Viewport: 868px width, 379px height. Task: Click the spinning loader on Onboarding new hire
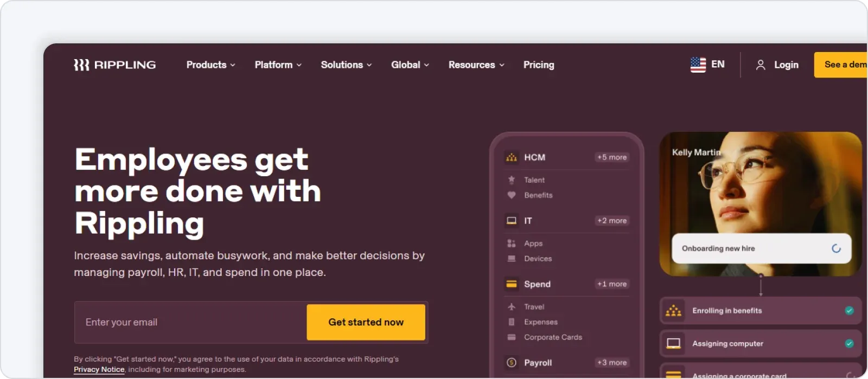(835, 248)
